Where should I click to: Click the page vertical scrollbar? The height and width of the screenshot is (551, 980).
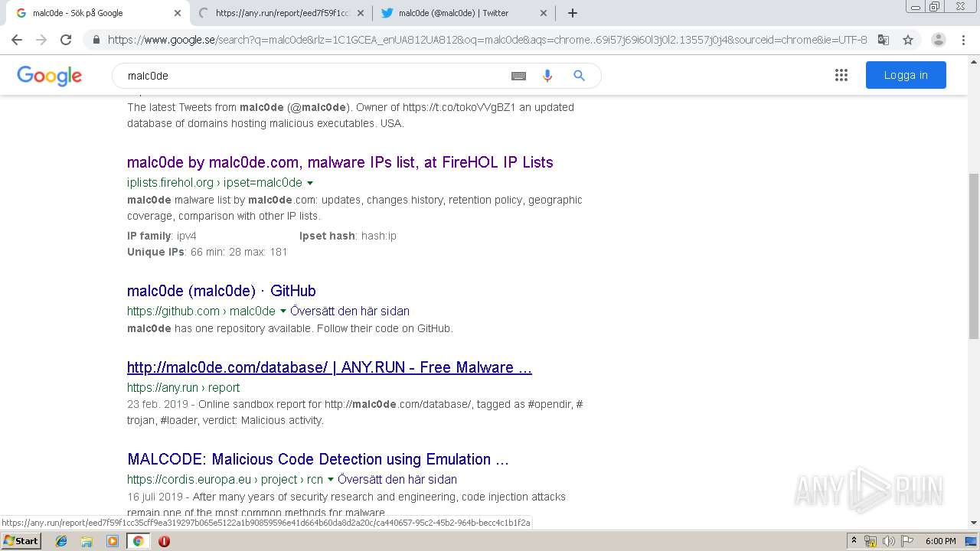pos(974,256)
